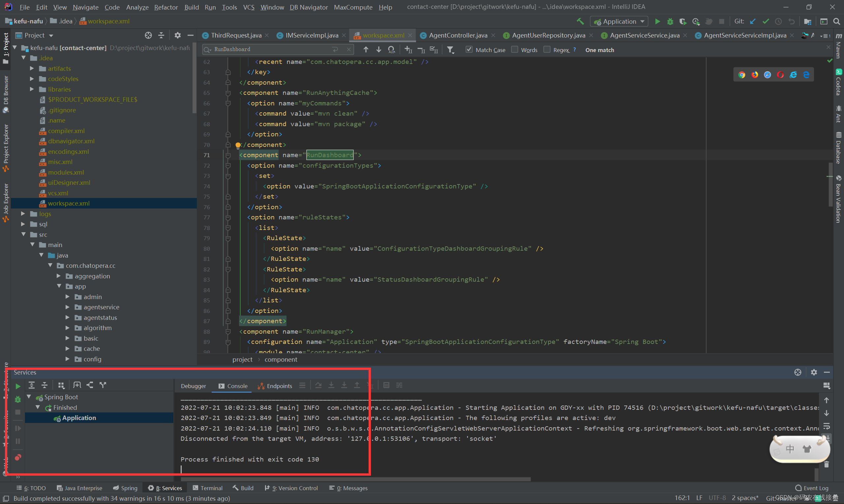Toggle the Match Case checkbox

click(469, 50)
